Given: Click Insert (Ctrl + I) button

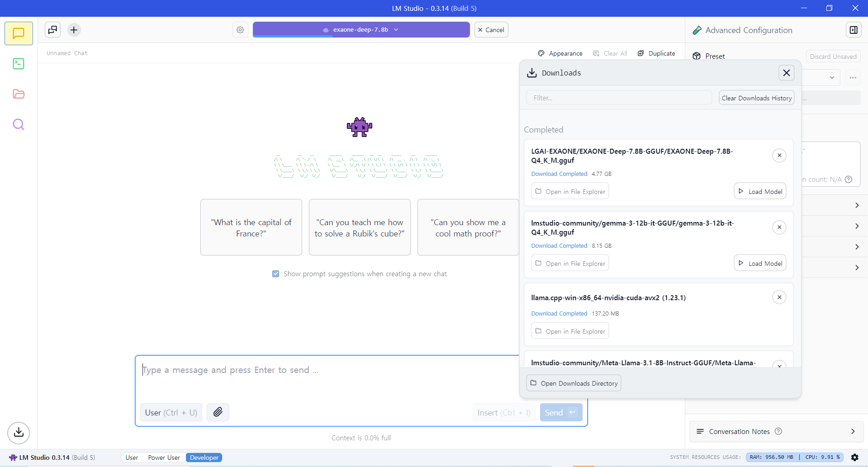Looking at the screenshot, I should 504,412.
